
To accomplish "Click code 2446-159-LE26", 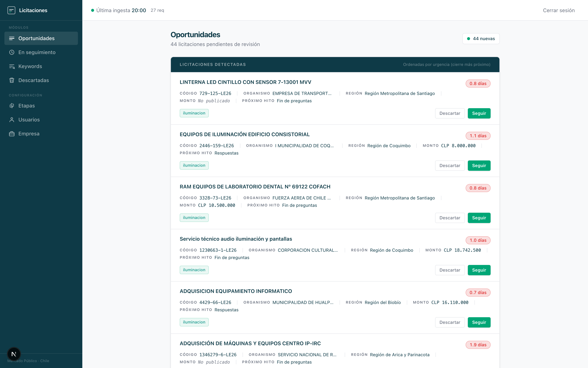I will [216, 146].
